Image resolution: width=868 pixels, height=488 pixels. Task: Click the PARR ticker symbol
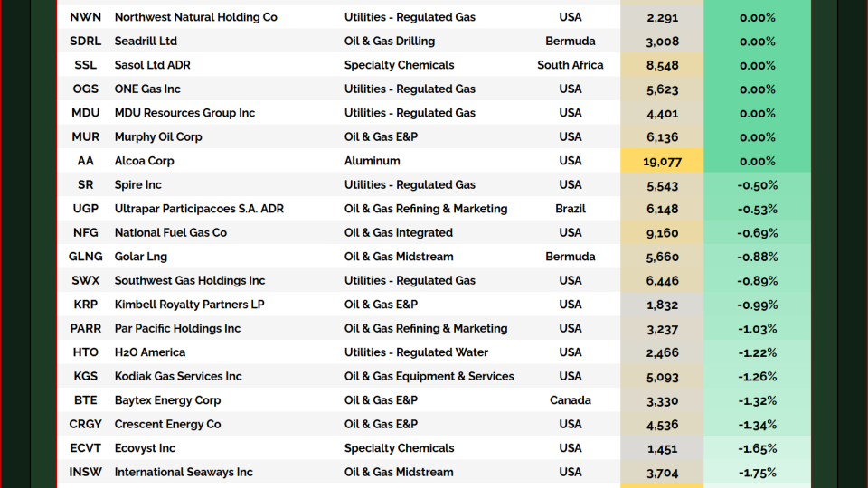pos(85,329)
